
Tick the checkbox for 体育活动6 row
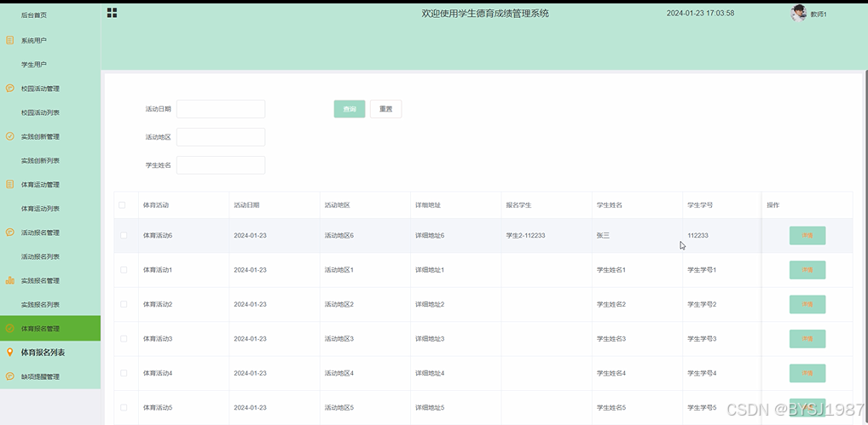pos(124,235)
